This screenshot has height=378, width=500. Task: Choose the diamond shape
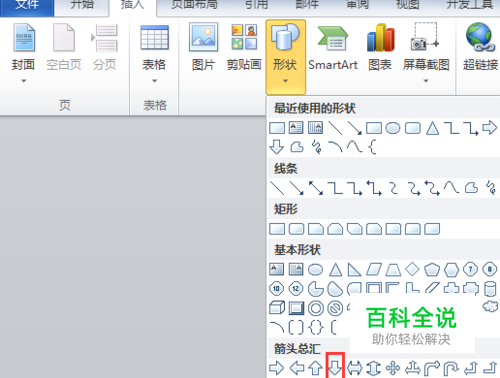click(x=413, y=269)
